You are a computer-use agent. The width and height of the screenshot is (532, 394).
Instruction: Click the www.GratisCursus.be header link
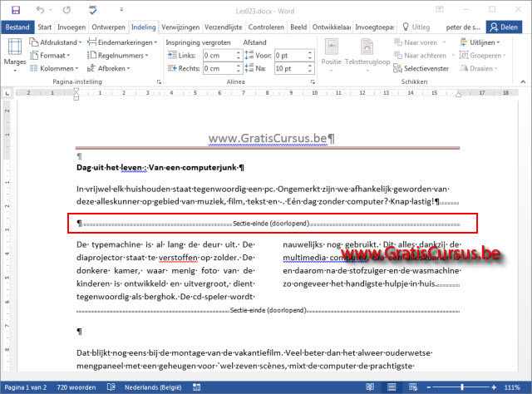pos(268,138)
